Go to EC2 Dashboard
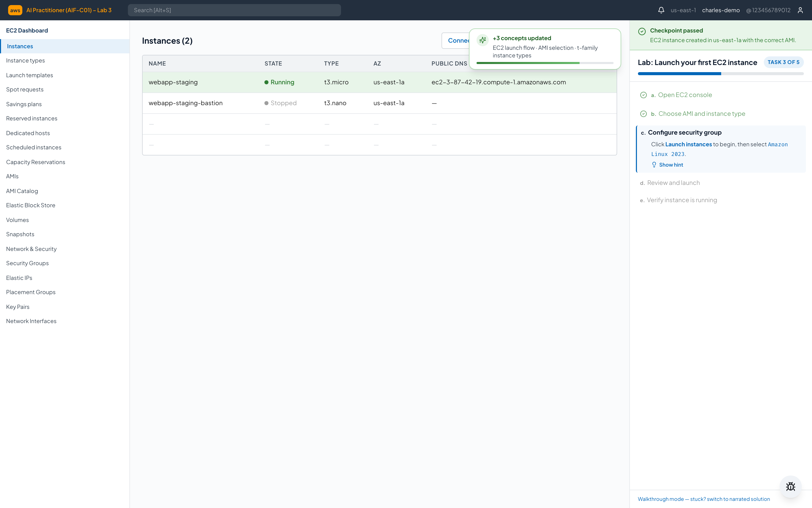This screenshot has width=812, height=508. (x=27, y=30)
